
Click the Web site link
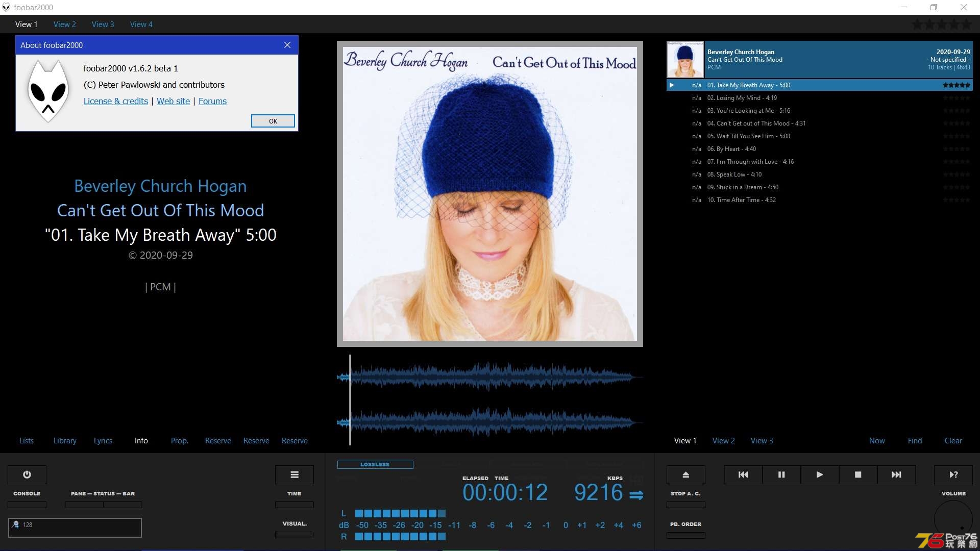click(173, 100)
